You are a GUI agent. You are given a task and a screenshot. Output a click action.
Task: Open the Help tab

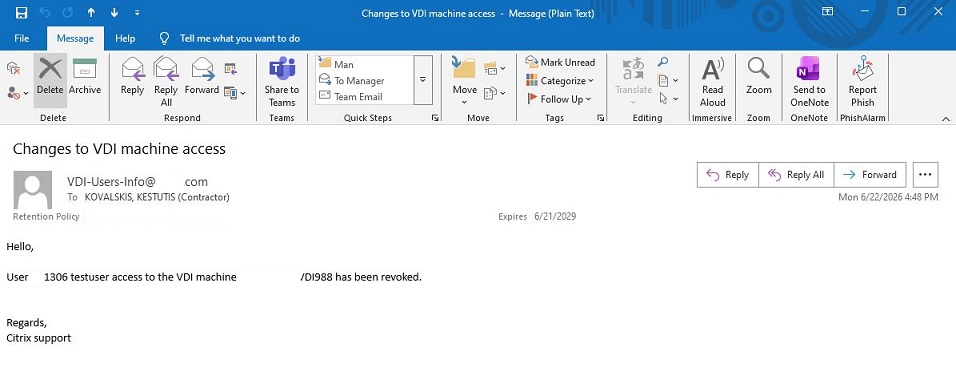[125, 38]
